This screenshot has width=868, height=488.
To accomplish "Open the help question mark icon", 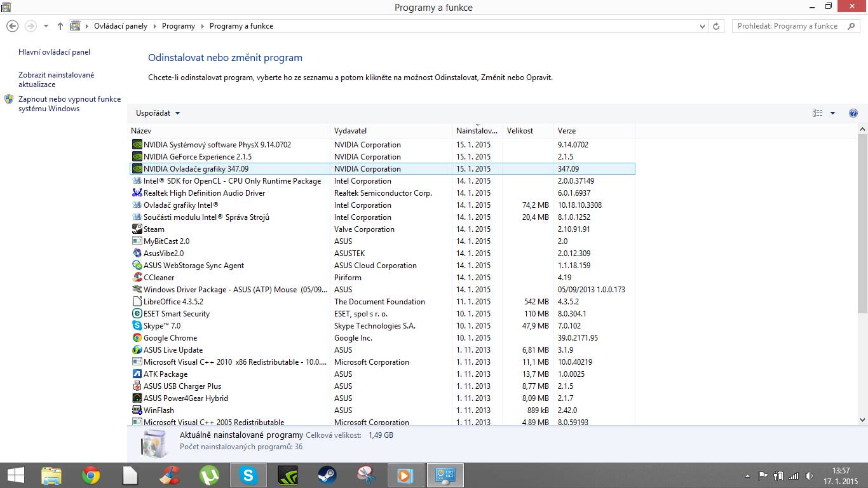I will point(853,113).
